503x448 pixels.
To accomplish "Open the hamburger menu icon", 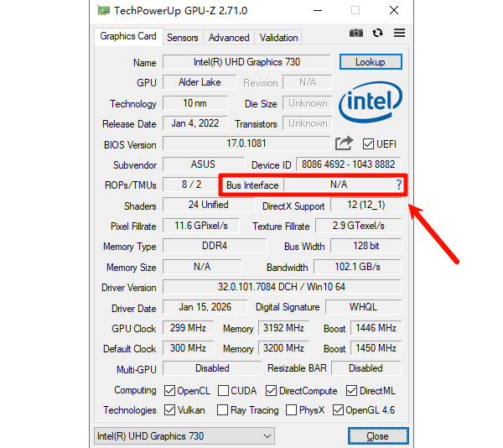I will [399, 33].
